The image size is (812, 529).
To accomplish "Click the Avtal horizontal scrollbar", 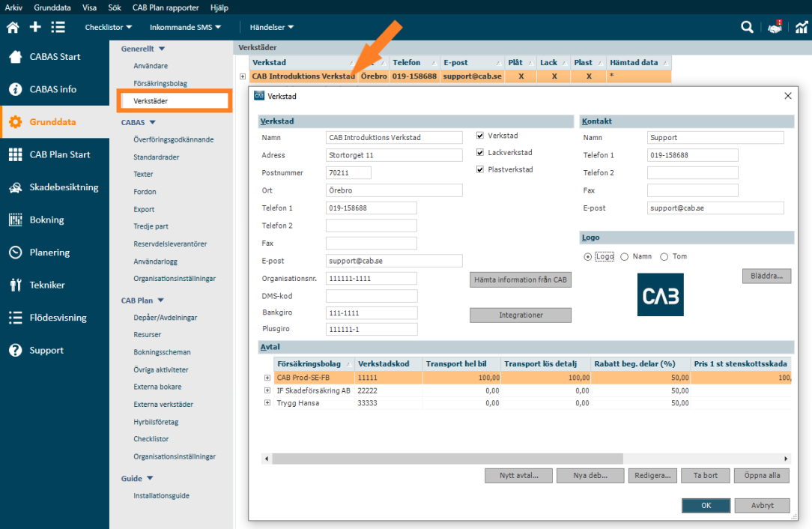I will pos(447,459).
